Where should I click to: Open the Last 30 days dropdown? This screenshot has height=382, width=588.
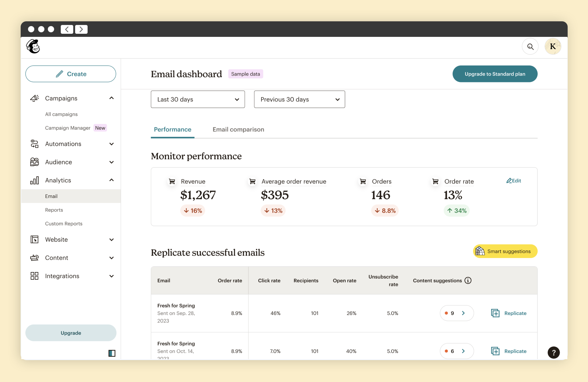pos(198,99)
